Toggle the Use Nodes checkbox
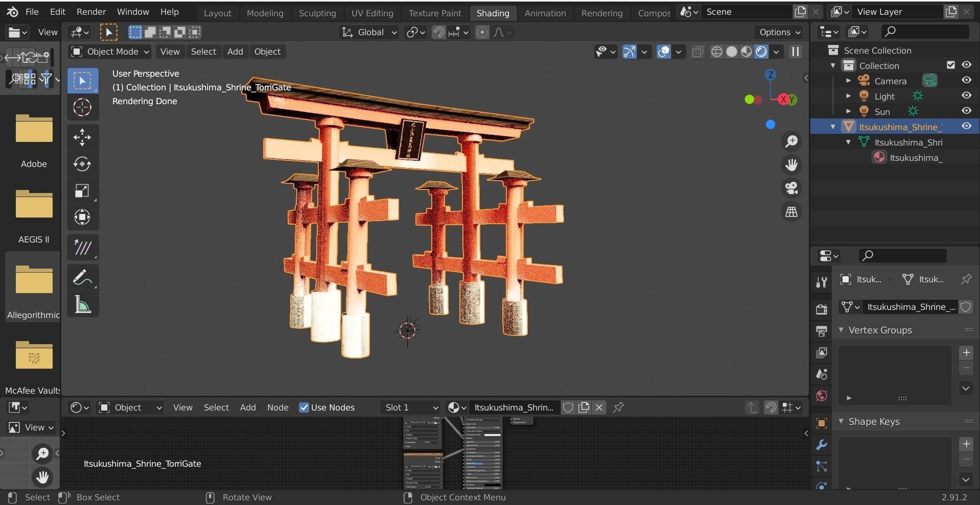This screenshot has width=980, height=505. point(304,407)
